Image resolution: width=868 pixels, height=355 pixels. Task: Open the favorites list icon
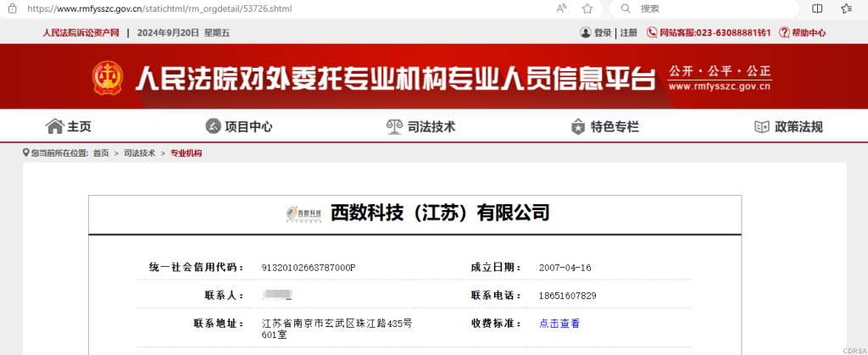pyautogui.click(x=846, y=8)
